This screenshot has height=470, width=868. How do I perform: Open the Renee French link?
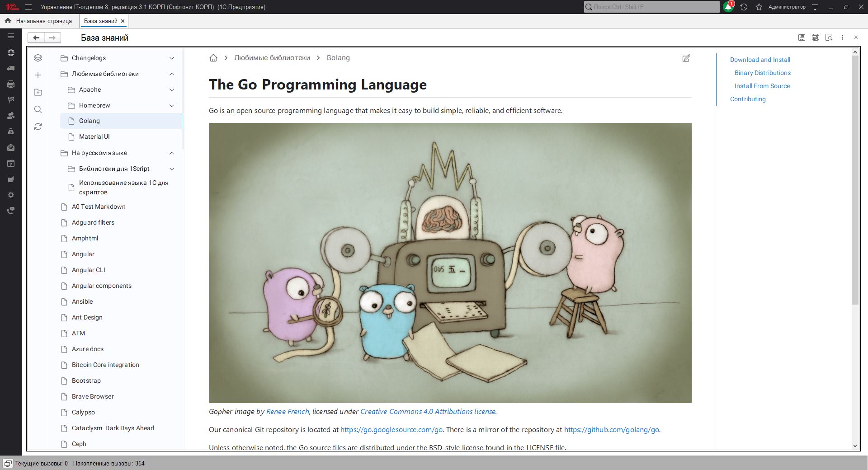click(x=288, y=411)
